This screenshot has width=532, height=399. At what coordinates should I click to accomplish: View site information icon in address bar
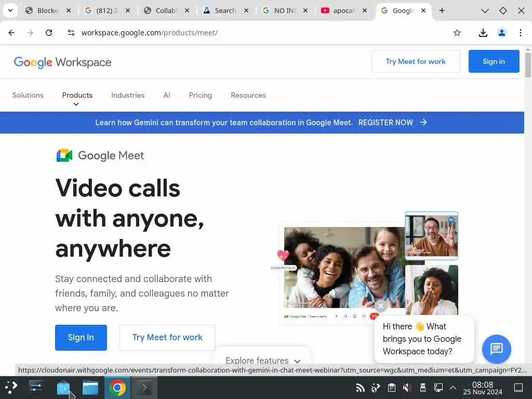[71, 33]
